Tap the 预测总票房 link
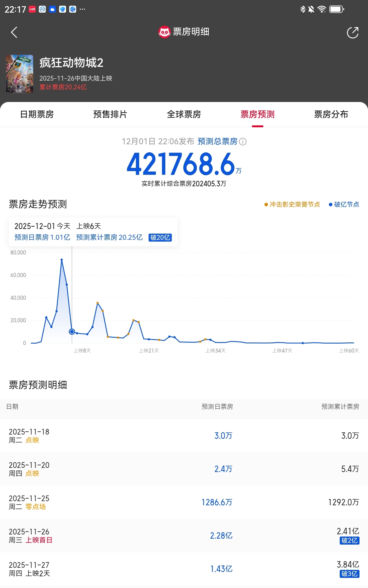This screenshot has height=588, width=368. tap(217, 141)
